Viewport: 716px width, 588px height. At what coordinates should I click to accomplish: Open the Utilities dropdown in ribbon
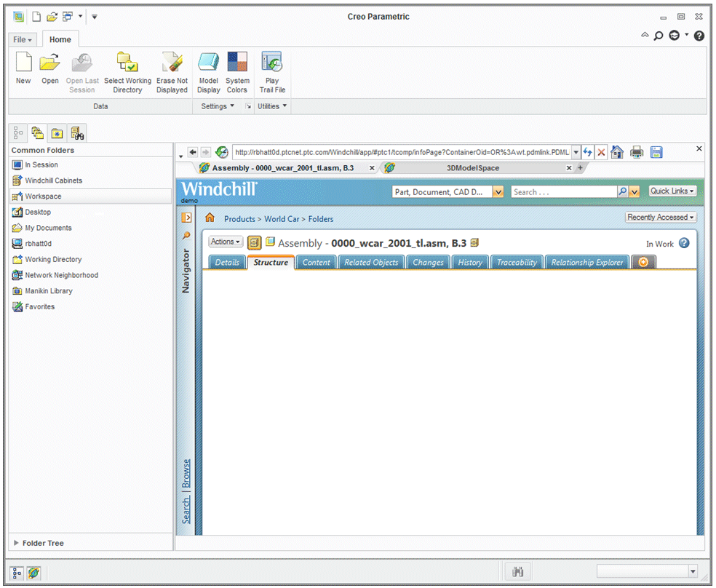coord(271,106)
